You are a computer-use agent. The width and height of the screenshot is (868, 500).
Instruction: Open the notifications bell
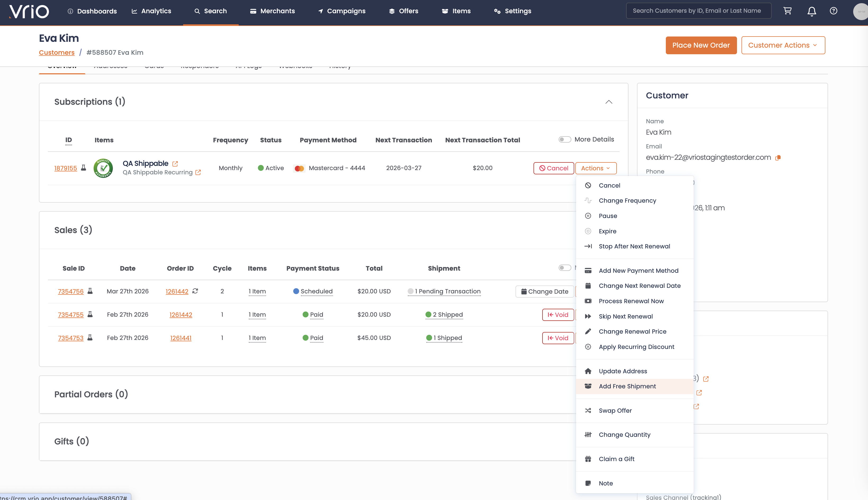811,11
